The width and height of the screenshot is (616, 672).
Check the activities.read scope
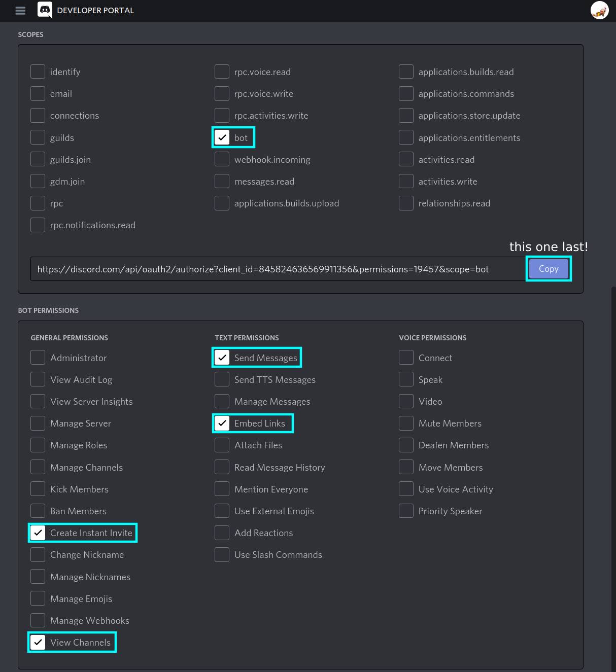coord(406,159)
